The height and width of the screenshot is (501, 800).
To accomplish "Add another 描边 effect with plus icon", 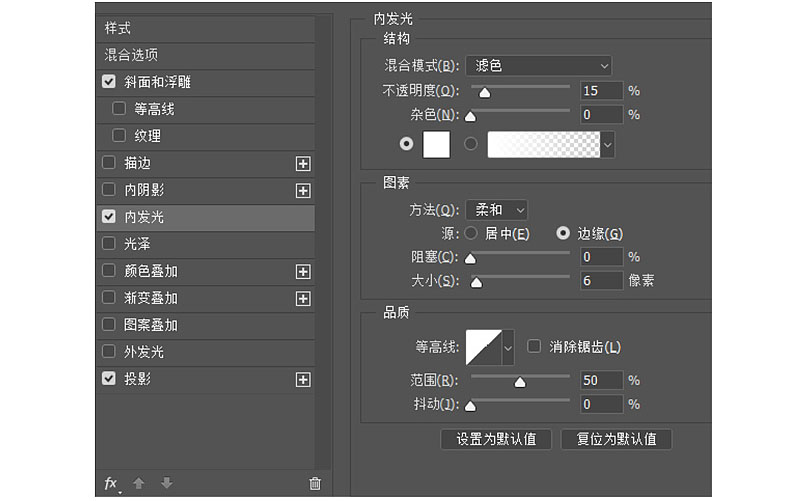I will click(303, 164).
